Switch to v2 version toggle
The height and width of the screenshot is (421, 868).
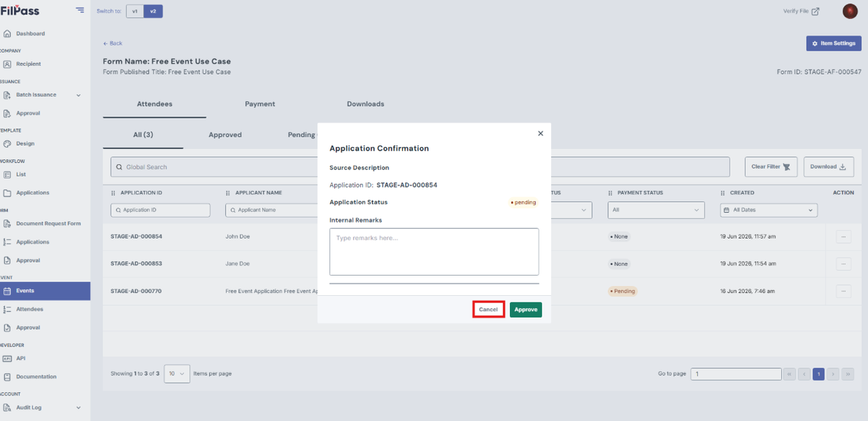153,12
